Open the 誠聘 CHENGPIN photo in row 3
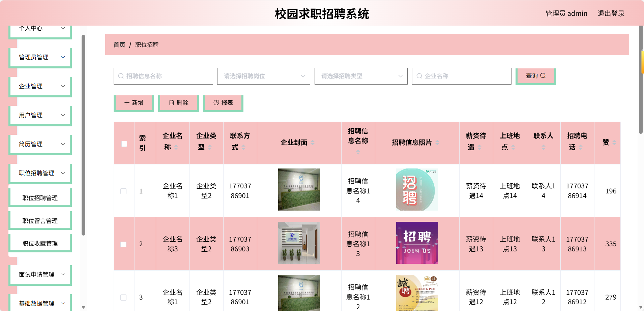The height and width of the screenshot is (311, 644). pos(417,293)
